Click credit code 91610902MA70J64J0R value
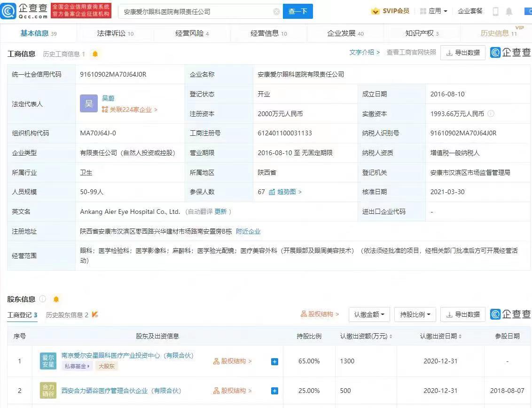Image resolution: width=532 pixels, height=408 pixels. (x=113, y=74)
